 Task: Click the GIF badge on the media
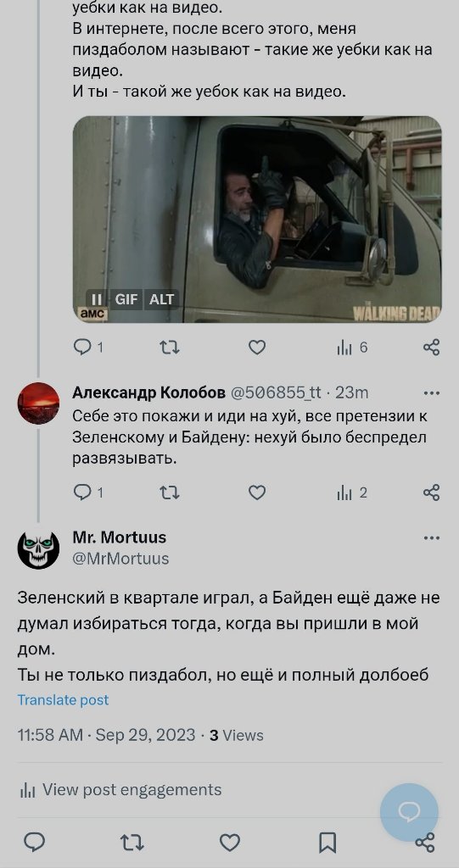coord(126,299)
